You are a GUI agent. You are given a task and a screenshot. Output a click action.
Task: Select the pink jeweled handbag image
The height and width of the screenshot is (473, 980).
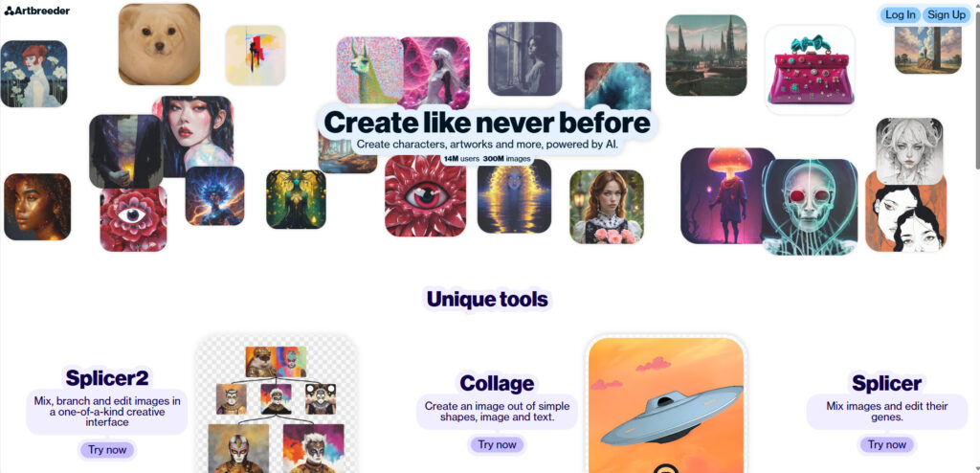[810, 70]
